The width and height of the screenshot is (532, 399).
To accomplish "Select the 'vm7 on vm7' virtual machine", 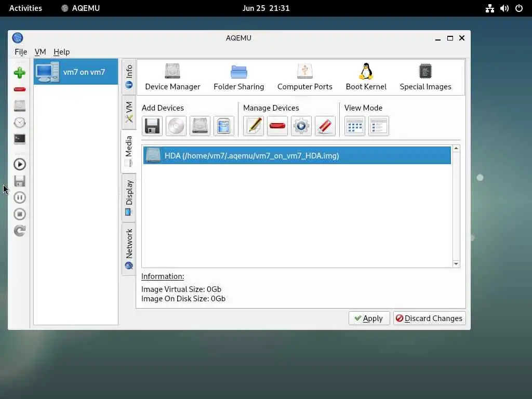I will pos(76,72).
